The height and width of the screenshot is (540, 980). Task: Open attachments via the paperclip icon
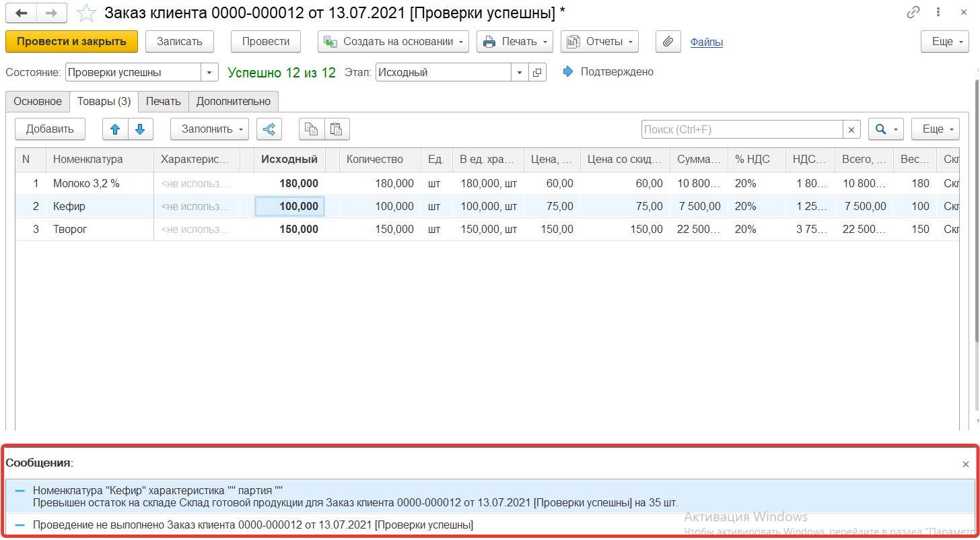click(x=668, y=42)
